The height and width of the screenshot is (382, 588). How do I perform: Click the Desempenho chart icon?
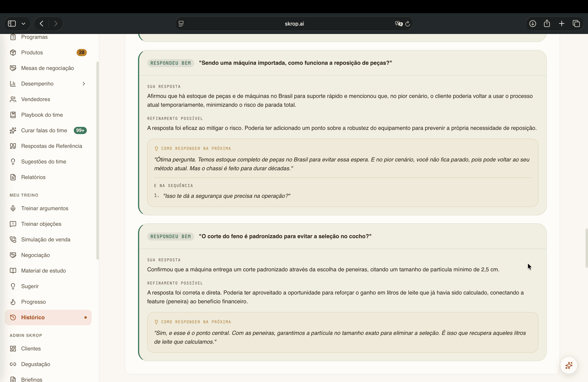point(13,84)
